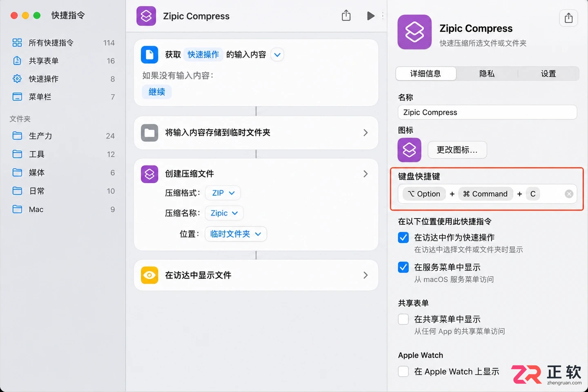This screenshot has height=392, width=588.
Task: Select 共享表单 sidebar row
Action: pos(63,60)
